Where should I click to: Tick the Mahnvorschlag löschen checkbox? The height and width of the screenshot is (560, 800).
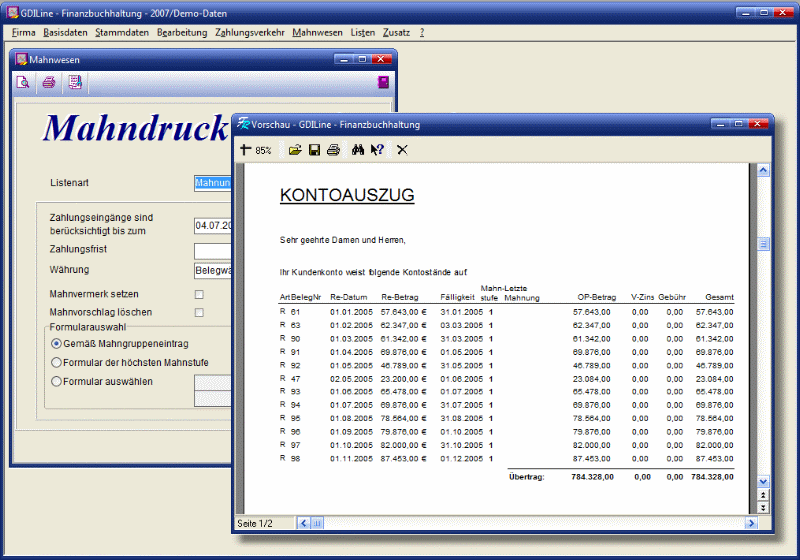pyautogui.click(x=199, y=313)
